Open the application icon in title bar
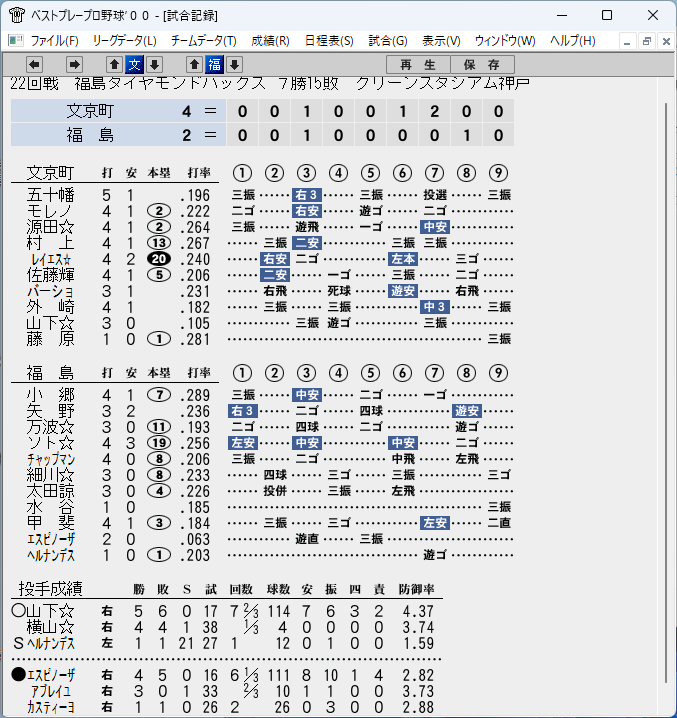This screenshot has width=677, height=718. pos(16,15)
